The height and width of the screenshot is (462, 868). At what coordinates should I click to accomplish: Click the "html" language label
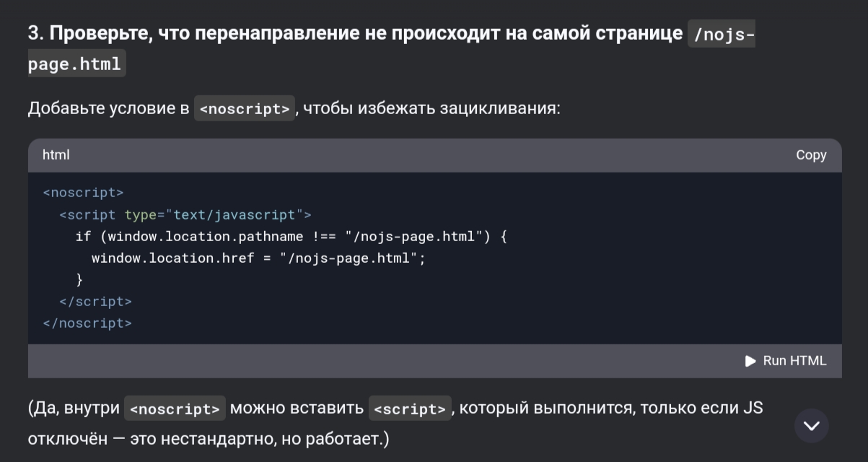point(56,155)
